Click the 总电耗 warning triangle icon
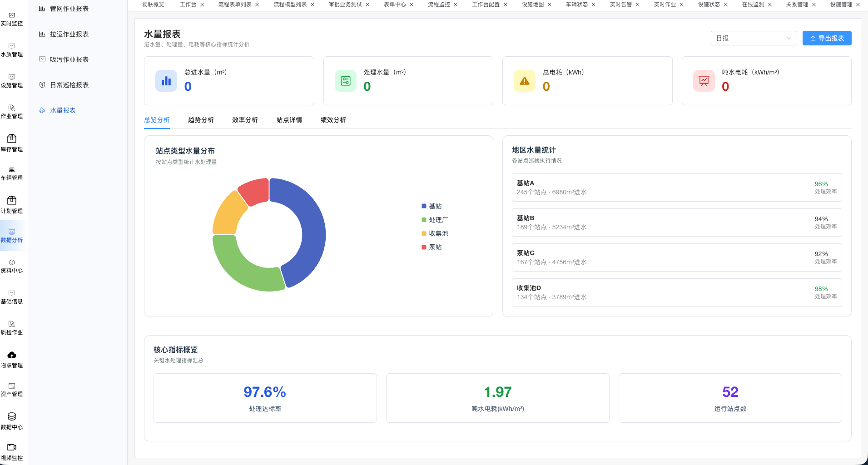 tap(525, 81)
